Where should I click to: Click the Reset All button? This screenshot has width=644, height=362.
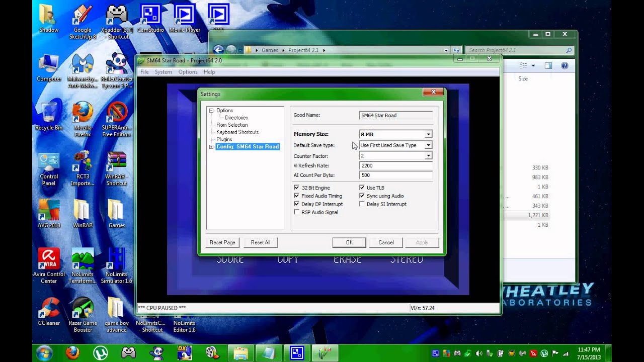click(261, 242)
